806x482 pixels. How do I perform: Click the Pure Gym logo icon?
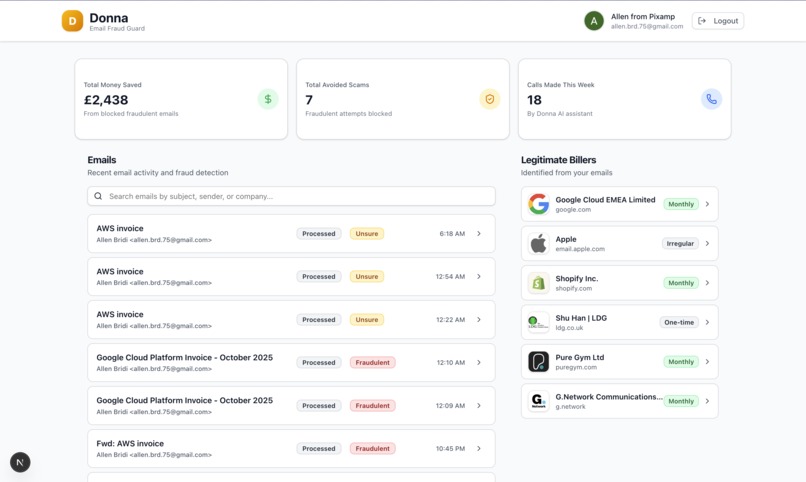[x=538, y=362]
